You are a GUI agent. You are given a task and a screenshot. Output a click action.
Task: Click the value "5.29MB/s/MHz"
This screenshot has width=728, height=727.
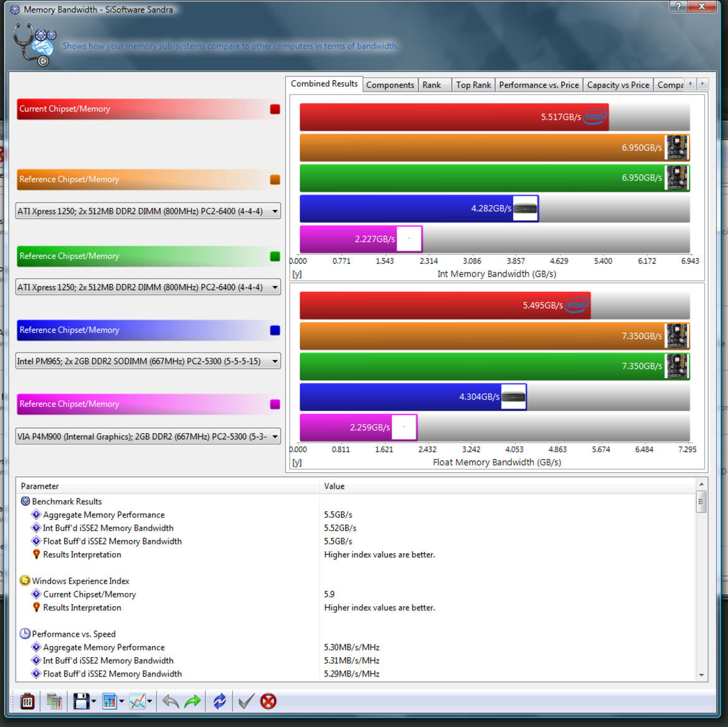coord(351,673)
